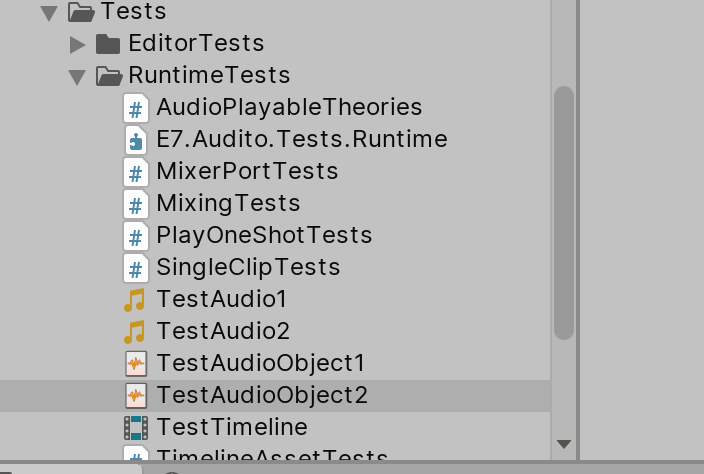Select the MixingTests script
Viewport: 704px width, 474px height.
click(228, 204)
